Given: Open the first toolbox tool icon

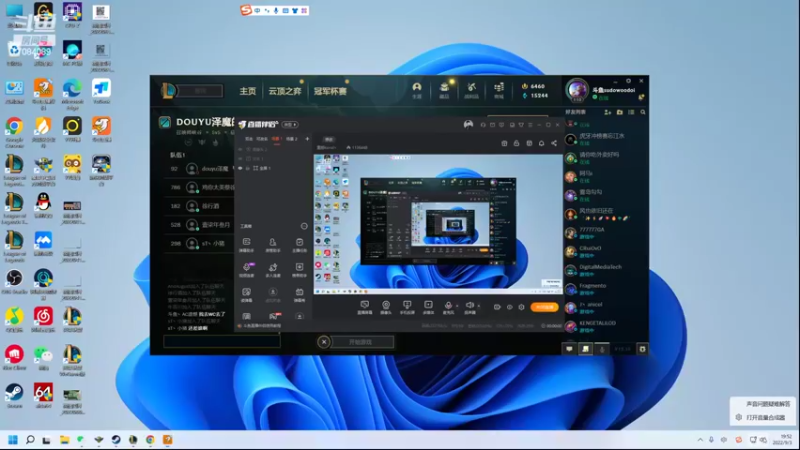Looking at the screenshot, I should click(x=246, y=244).
